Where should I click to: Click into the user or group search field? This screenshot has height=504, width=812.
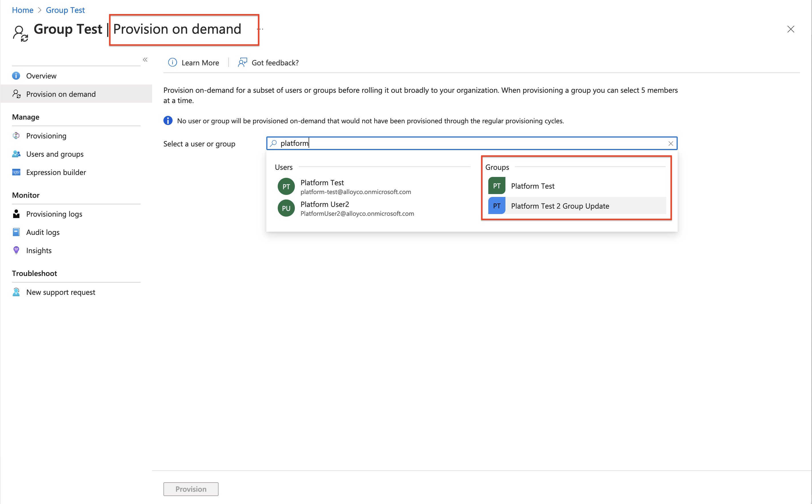click(467, 143)
